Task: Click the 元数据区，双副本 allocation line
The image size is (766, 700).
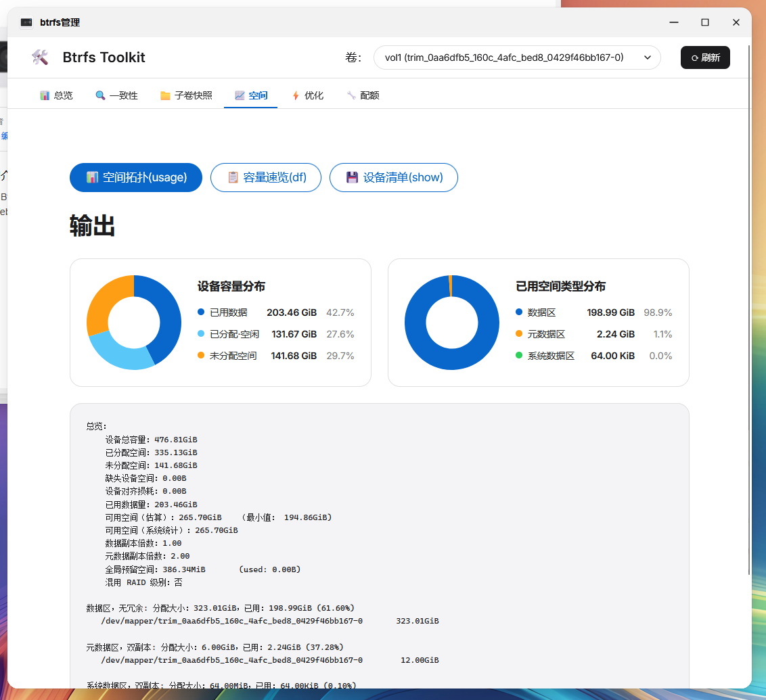Action: click(215, 647)
